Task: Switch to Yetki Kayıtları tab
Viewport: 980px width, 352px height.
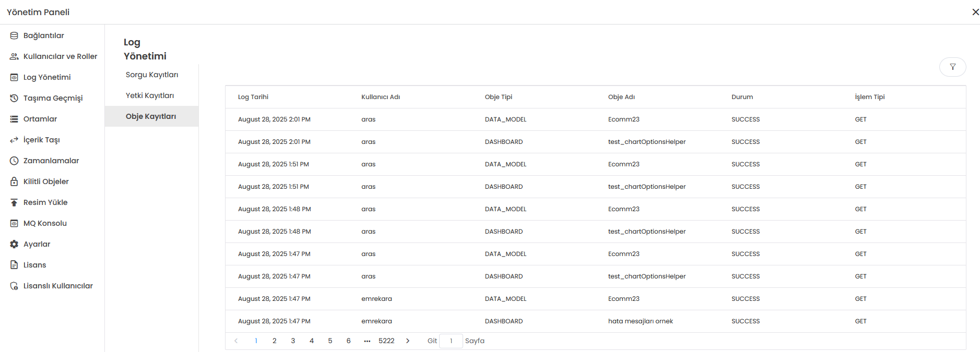Action: [150, 95]
